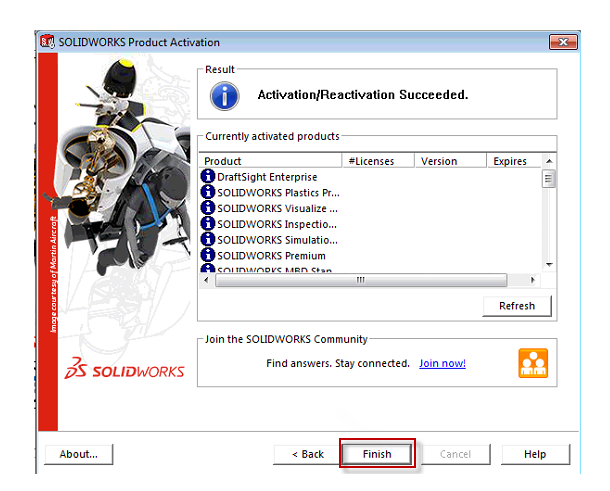
Task: Sort by the #Licenses column header
Action: coord(378,161)
